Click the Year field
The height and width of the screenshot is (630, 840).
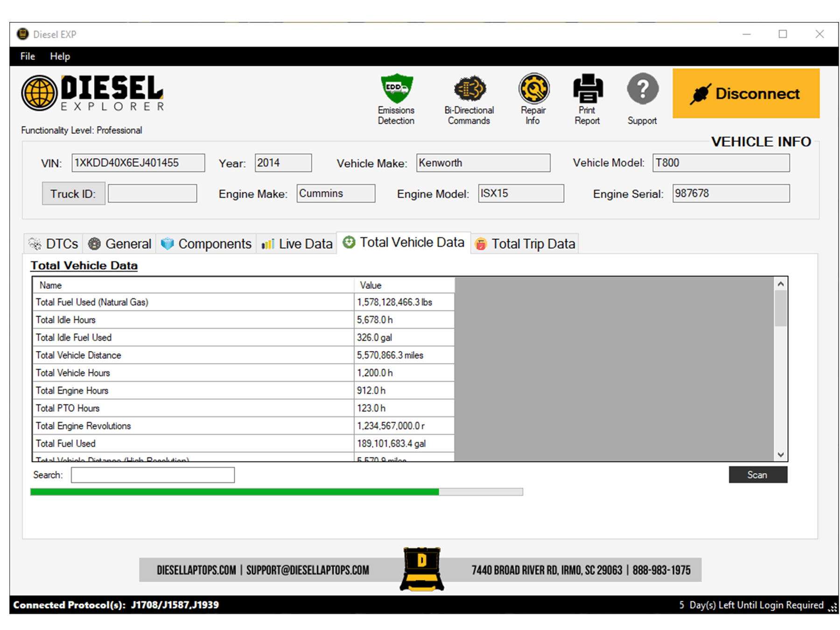point(283,163)
